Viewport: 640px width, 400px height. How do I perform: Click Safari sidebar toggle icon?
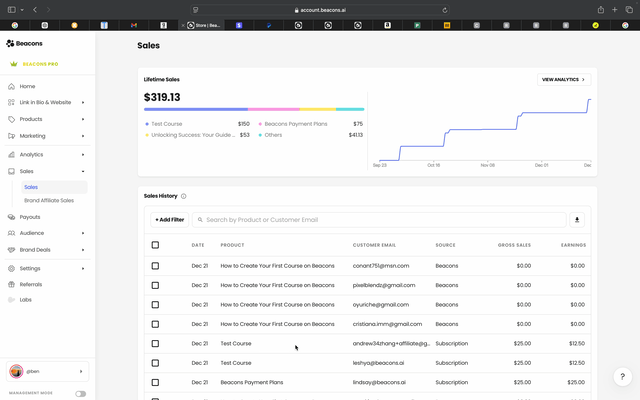[12, 9]
